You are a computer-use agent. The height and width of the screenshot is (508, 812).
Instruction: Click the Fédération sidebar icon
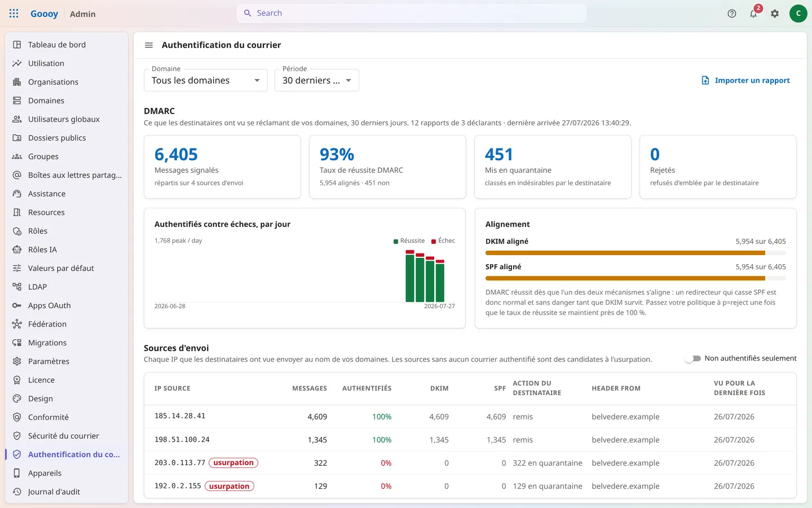coord(17,324)
